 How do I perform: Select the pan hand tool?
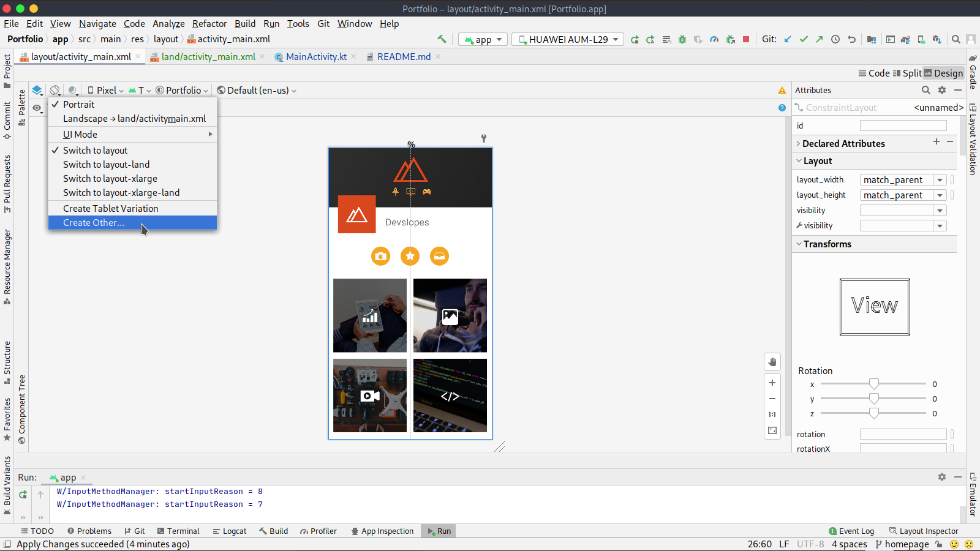(x=772, y=362)
